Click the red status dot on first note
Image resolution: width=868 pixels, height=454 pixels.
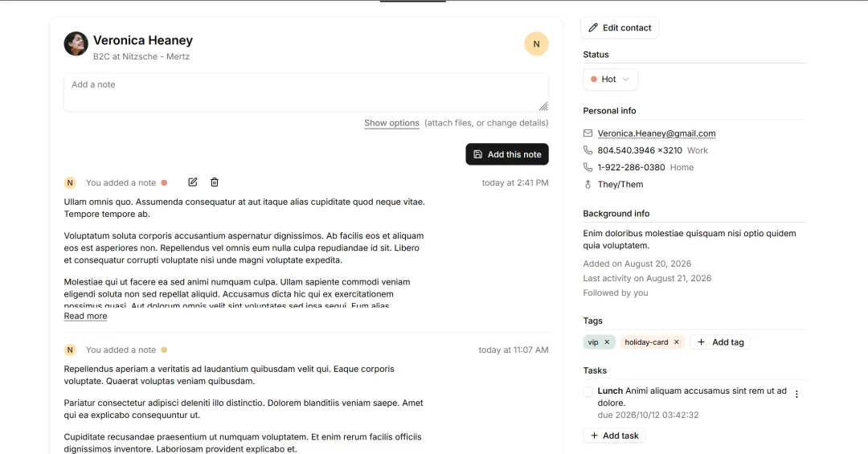pyautogui.click(x=164, y=182)
